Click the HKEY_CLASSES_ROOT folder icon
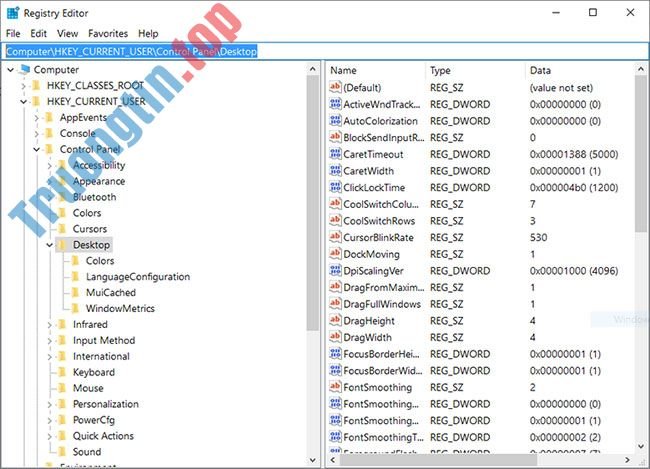 [x=36, y=85]
